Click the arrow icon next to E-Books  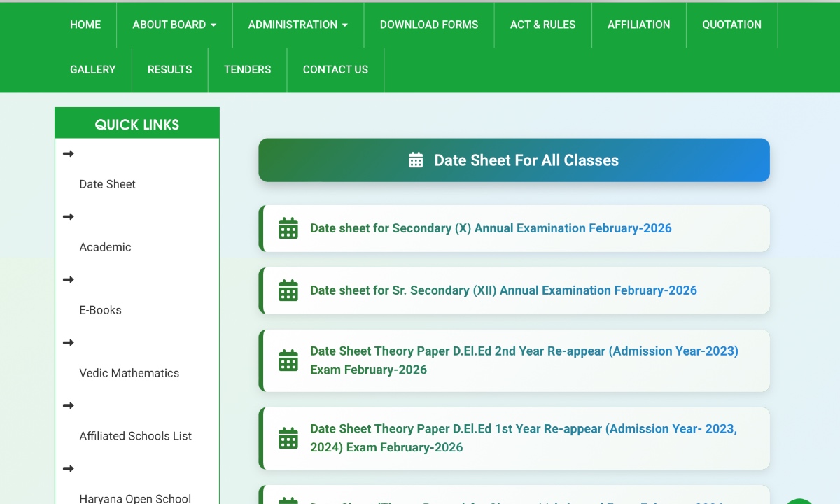(68, 279)
